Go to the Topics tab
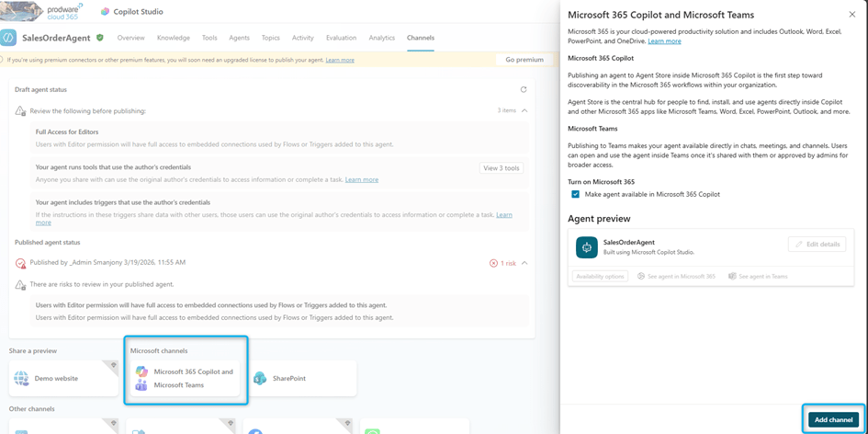Viewport: 868px width, 434px height. pos(270,38)
